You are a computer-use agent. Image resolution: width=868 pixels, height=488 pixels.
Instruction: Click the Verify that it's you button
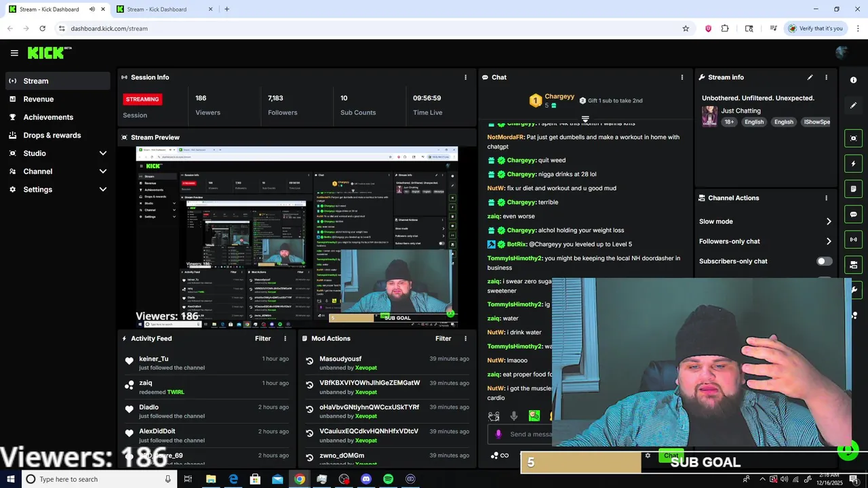pos(815,28)
